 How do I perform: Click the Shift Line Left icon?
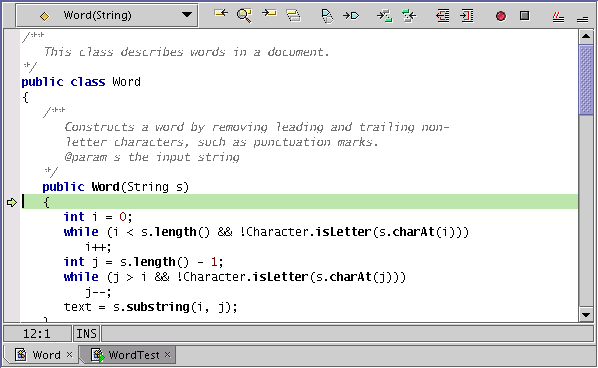pyautogui.click(x=443, y=16)
